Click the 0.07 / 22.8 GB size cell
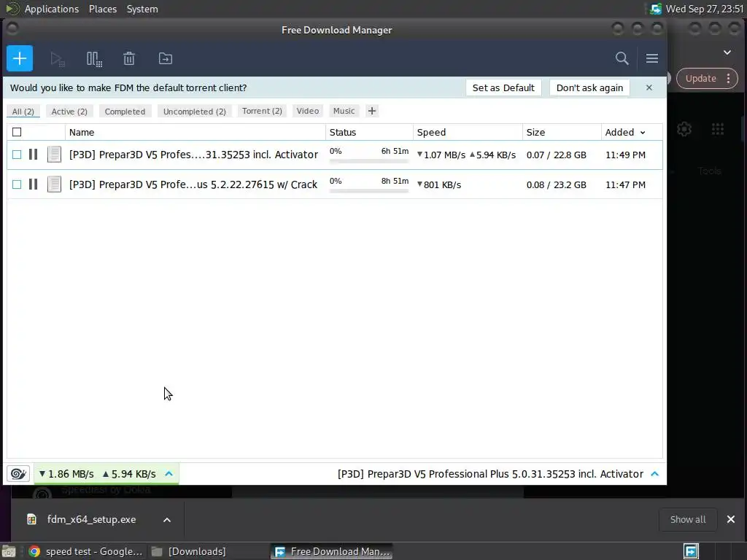This screenshot has height=560, width=747. point(557,155)
